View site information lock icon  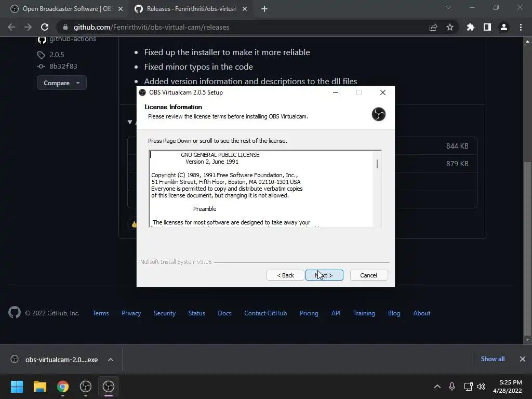pos(65,27)
